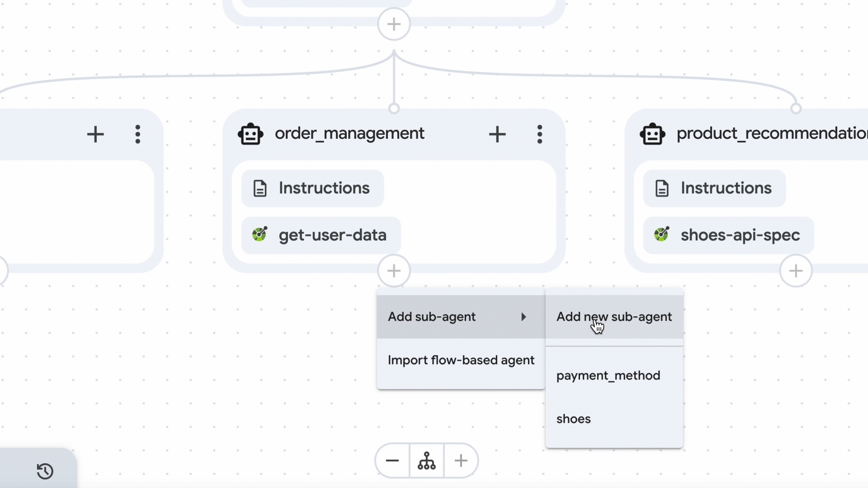The image size is (868, 488).
Task: Click plus icon on left agent card
Action: coord(95,134)
